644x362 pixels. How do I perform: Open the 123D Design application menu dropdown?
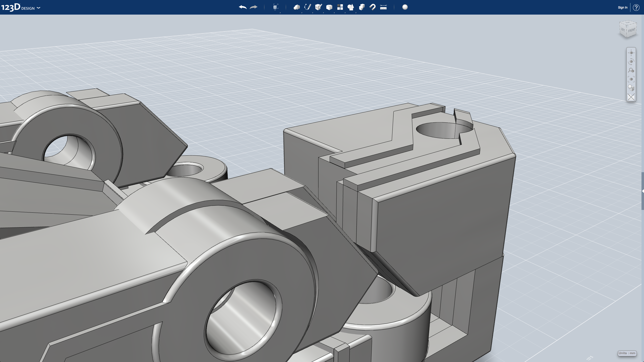tap(38, 8)
